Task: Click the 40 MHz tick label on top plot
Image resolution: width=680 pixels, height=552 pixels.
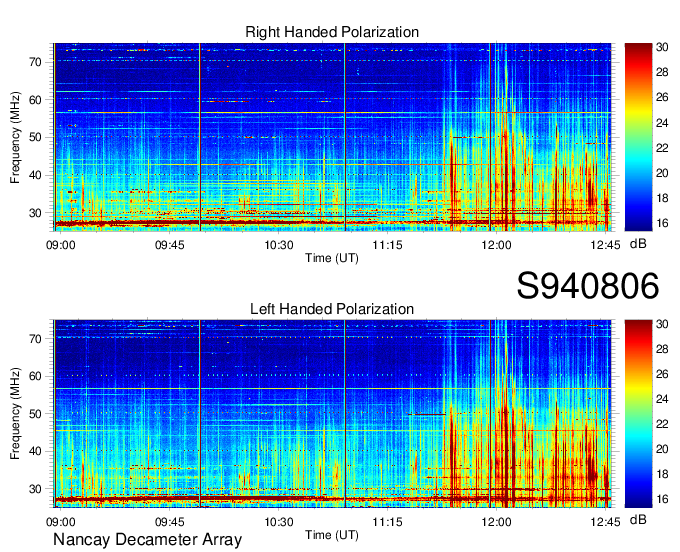Action: click(x=35, y=176)
